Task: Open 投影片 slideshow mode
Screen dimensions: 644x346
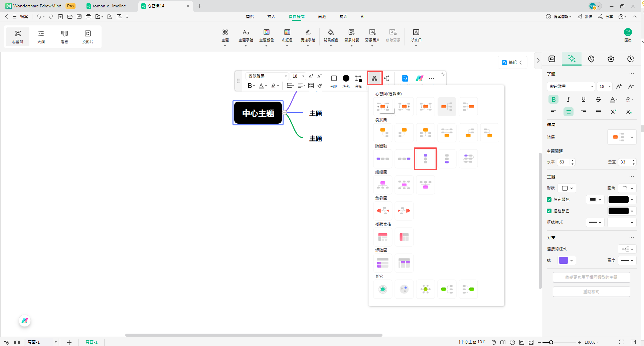Action: (x=88, y=36)
